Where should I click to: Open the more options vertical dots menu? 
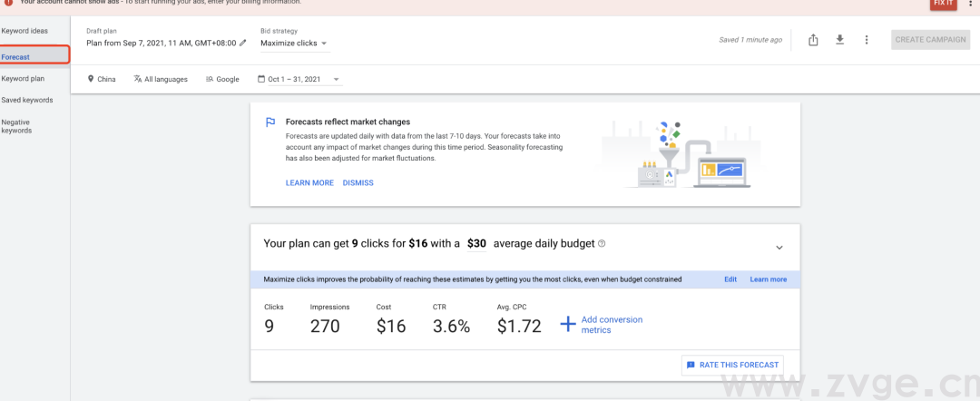[867, 40]
